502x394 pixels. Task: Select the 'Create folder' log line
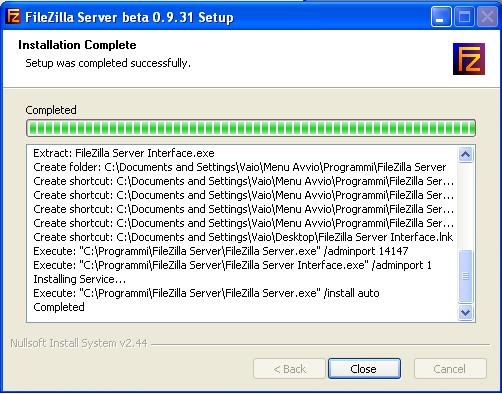240,167
